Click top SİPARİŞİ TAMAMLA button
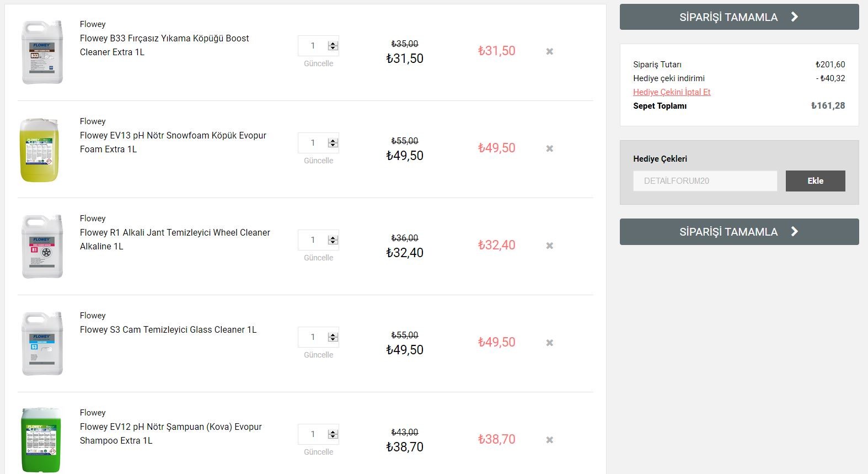868x474 pixels. pyautogui.click(x=739, y=17)
